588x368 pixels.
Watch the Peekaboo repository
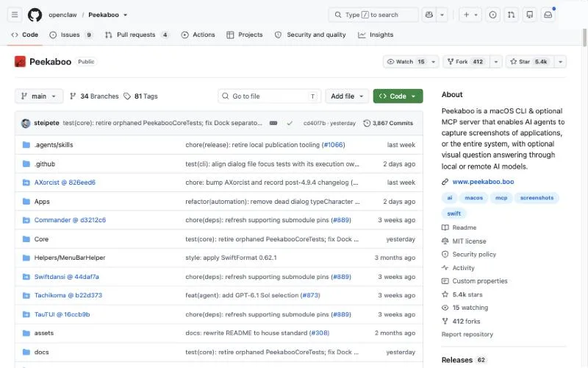coord(411,62)
